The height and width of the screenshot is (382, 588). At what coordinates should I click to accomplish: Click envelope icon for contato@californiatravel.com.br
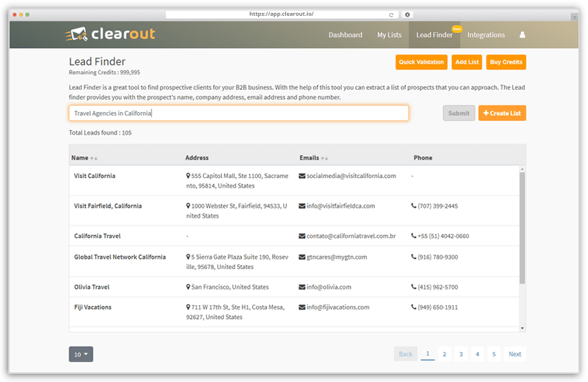coord(302,236)
